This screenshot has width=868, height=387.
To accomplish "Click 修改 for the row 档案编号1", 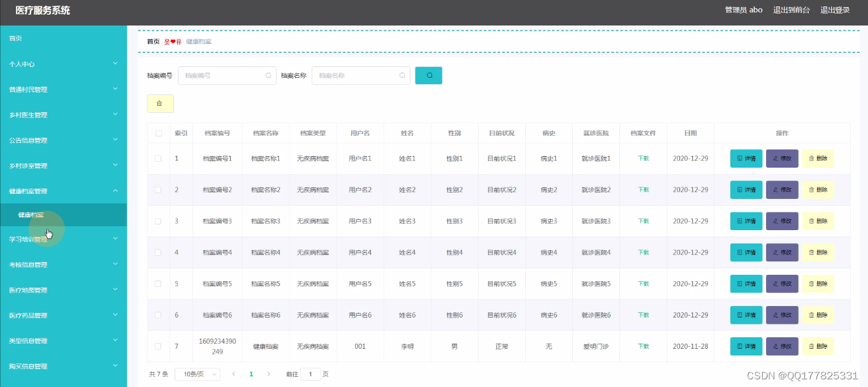I will (x=782, y=158).
